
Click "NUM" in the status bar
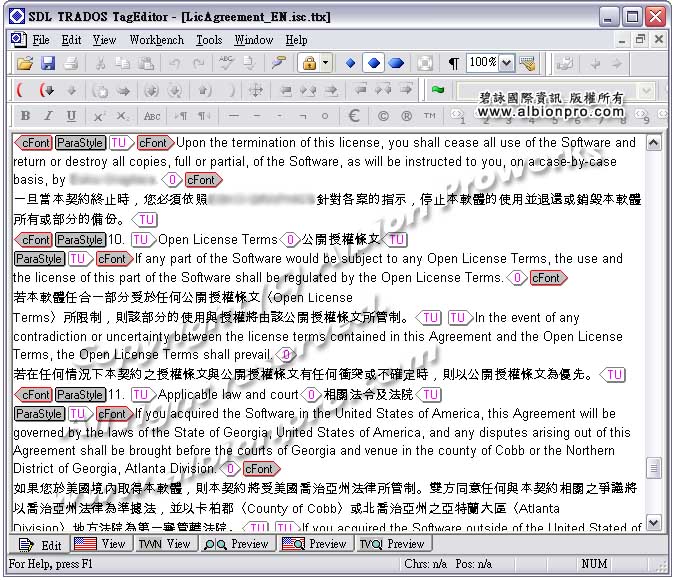tap(594, 564)
